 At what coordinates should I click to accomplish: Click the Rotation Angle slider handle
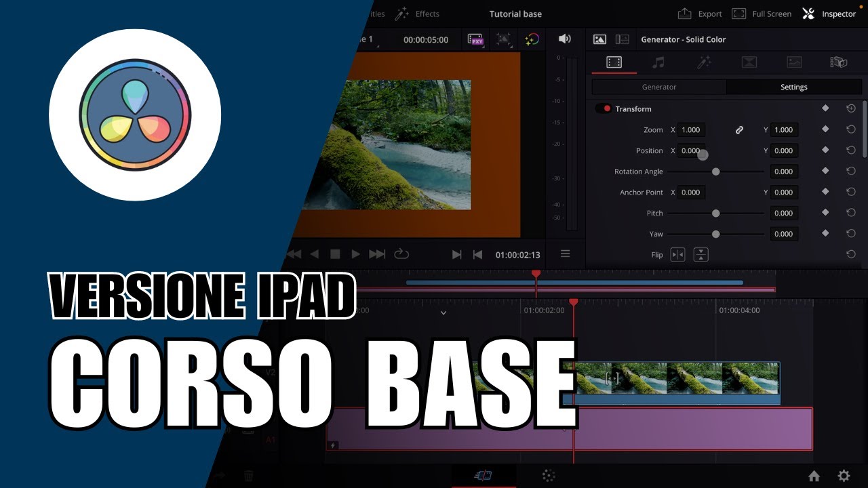pyautogui.click(x=715, y=171)
